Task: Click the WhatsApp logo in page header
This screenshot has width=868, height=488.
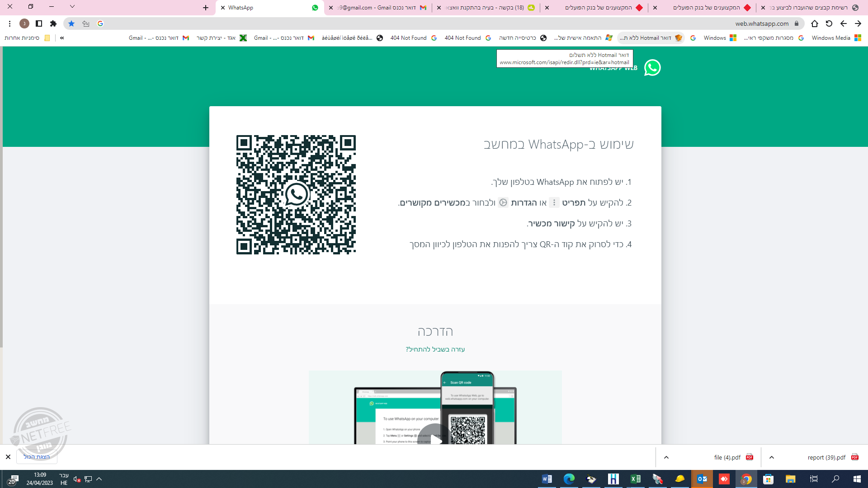Action: tap(652, 68)
